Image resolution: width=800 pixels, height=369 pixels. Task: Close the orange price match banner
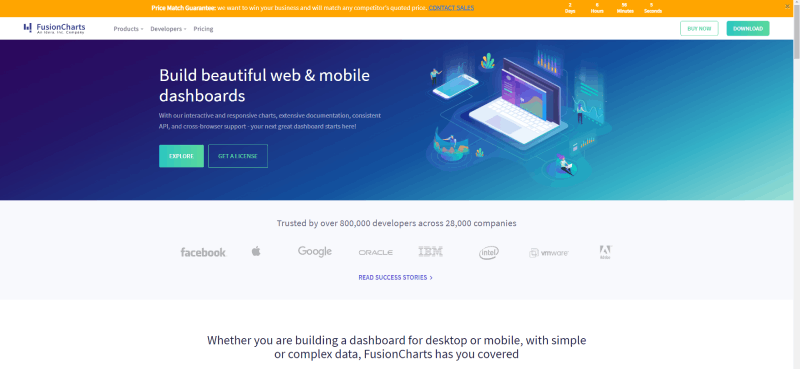pyautogui.click(x=787, y=6)
